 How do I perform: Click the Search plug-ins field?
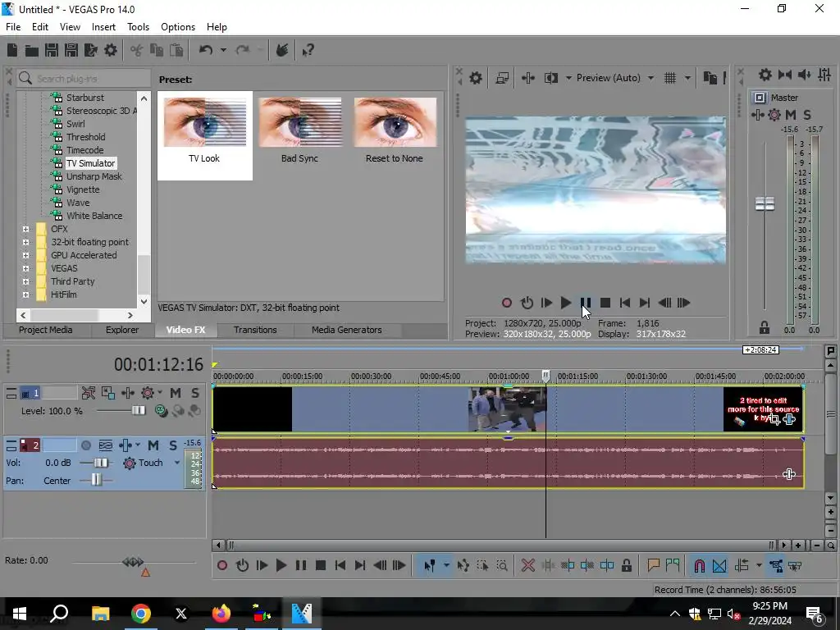coord(84,79)
